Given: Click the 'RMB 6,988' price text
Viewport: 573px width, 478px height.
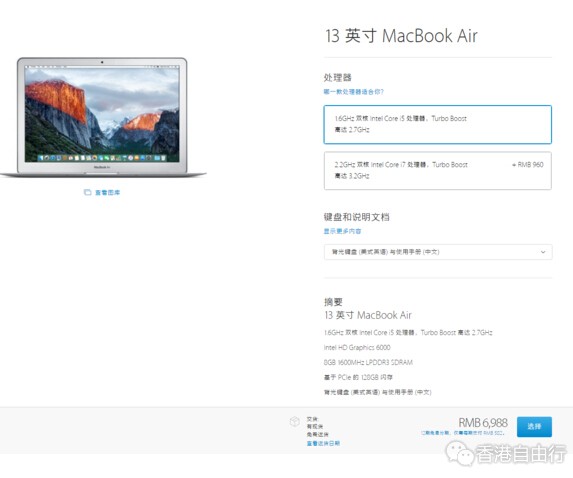Looking at the screenshot, I should pyautogui.click(x=483, y=422).
